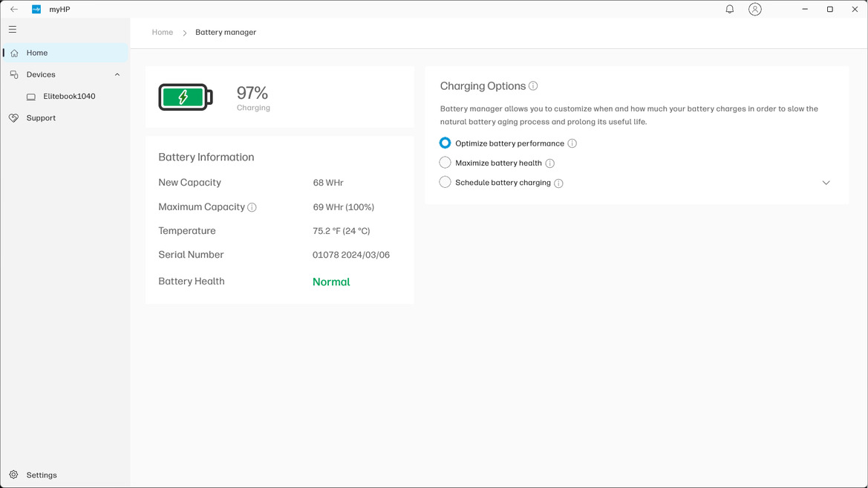The width and height of the screenshot is (868, 488).
Task: Click the info icon beside Maximum Capacity
Action: (252, 207)
